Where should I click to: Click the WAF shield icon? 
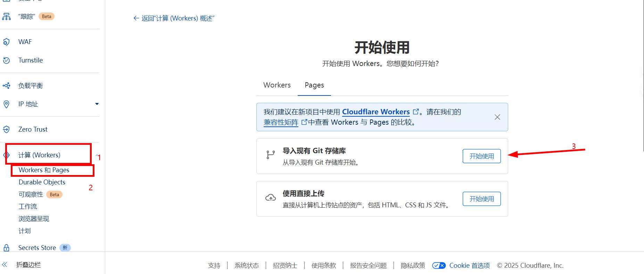click(6, 42)
